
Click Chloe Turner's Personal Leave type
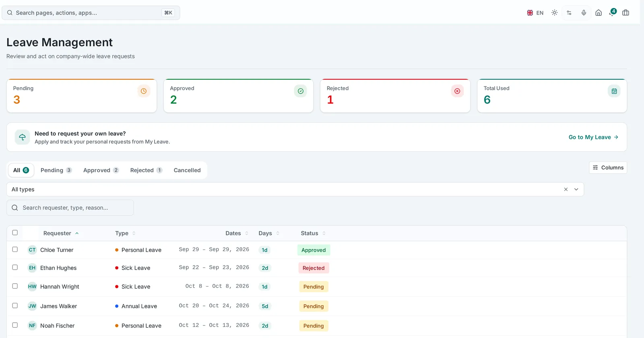click(138, 250)
